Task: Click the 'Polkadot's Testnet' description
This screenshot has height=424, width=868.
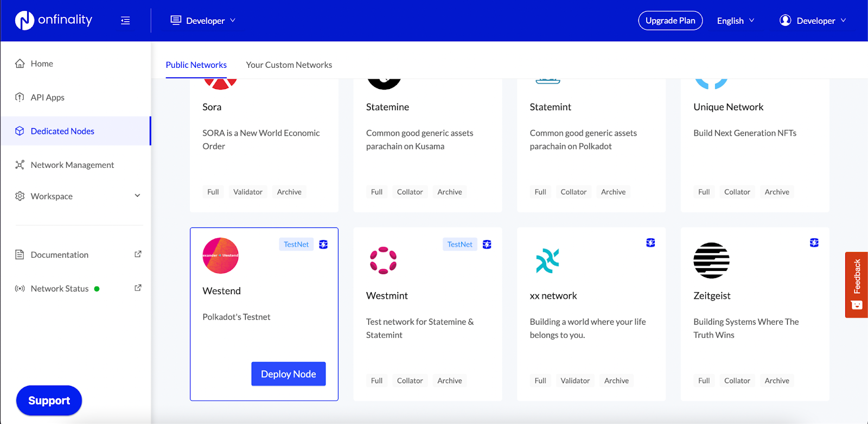Action: pyautogui.click(x=237, y=317)
